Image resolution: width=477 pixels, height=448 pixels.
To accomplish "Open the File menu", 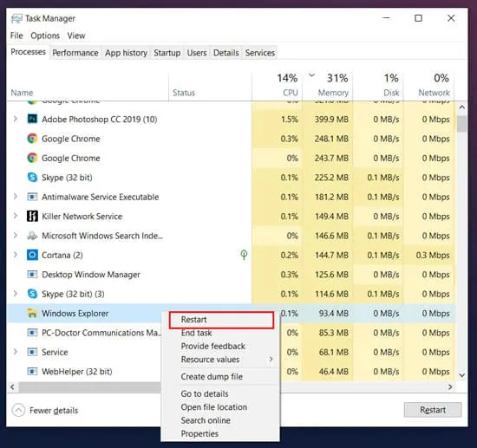I will tap(16, 36).
